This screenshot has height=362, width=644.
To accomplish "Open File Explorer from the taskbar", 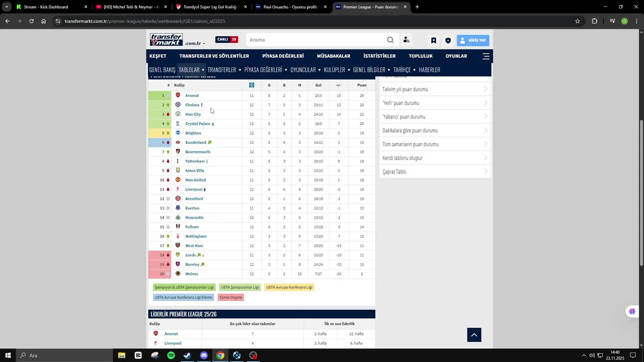I will click(122, 355).
